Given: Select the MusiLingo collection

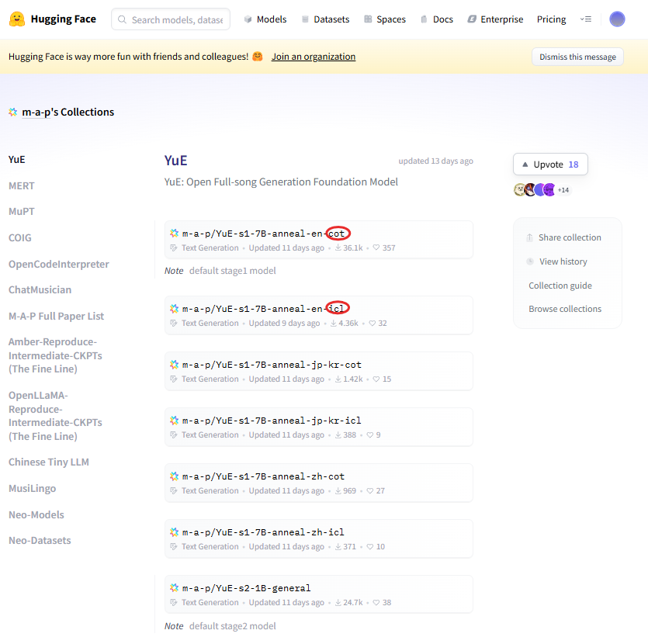Looking at the screenshot, I should pyautogui.click(x=33, y=488).
